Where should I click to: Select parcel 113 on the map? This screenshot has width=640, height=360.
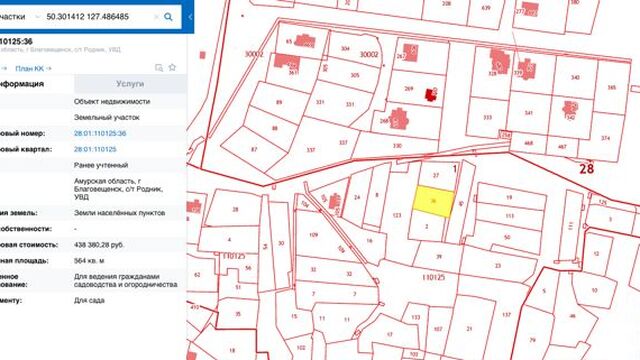coord(509,216)
